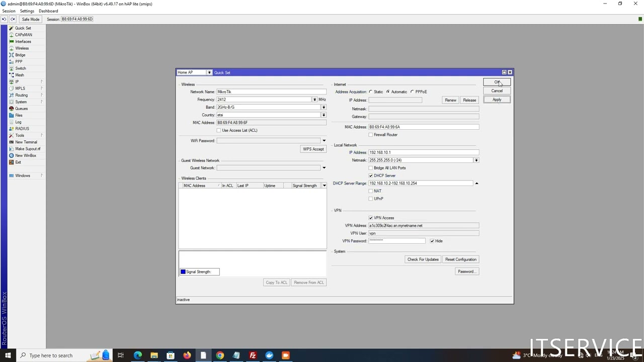
Task: Open Task View on taskbar
Action: coord(121,355)
